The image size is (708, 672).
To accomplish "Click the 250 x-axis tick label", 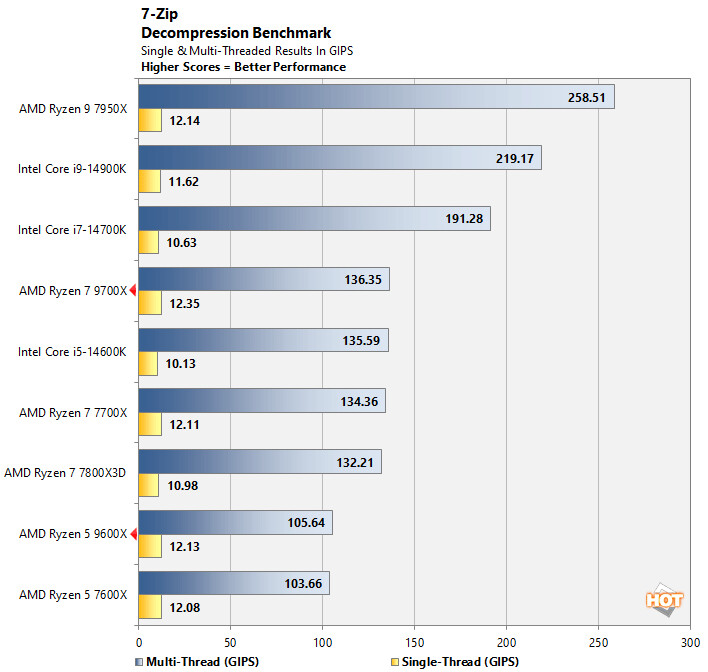I will 599,643.
